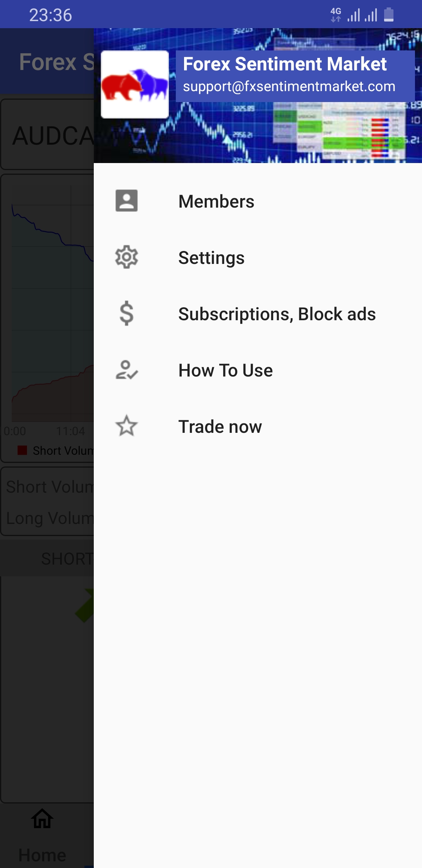
Task: Tap the battery icon in status bar
Action: [x=389, y=15]
